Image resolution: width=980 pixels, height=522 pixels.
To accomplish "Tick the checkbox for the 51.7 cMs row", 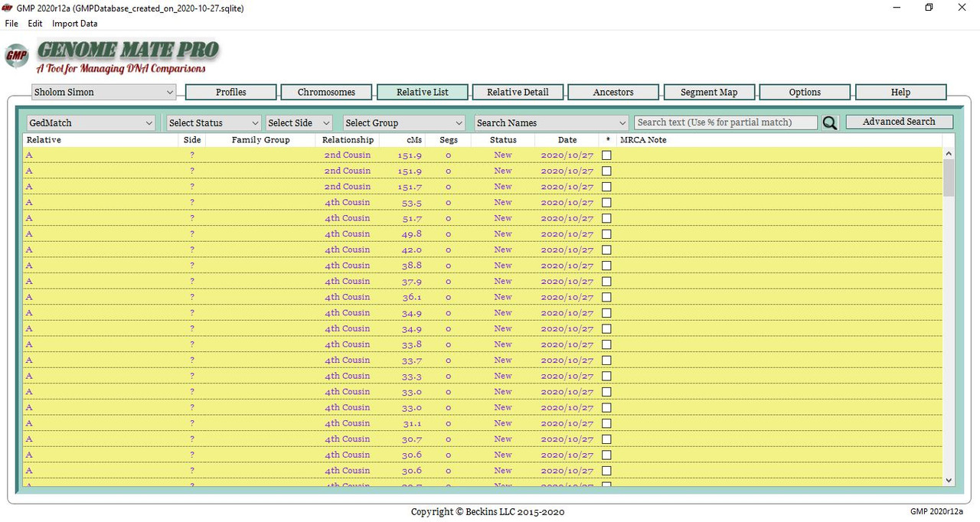I will pyautogui.click(x=606, y=218).
